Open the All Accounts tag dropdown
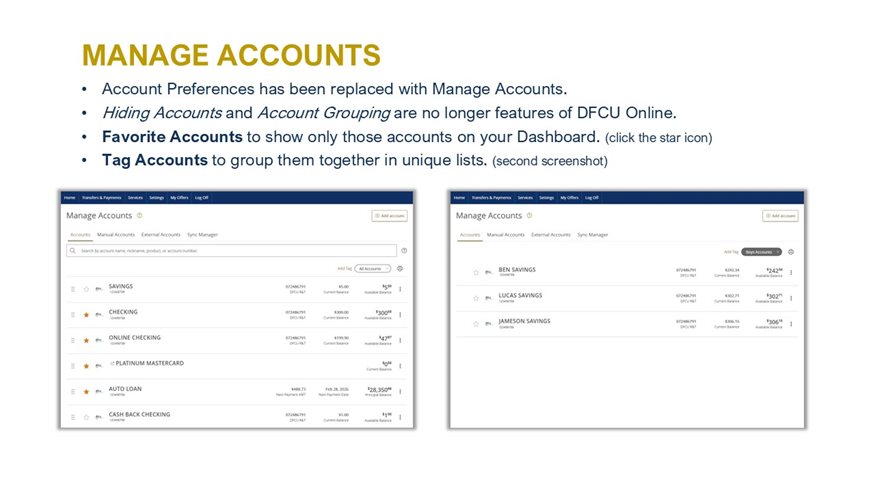875x492 pixels. coord(373,269)
